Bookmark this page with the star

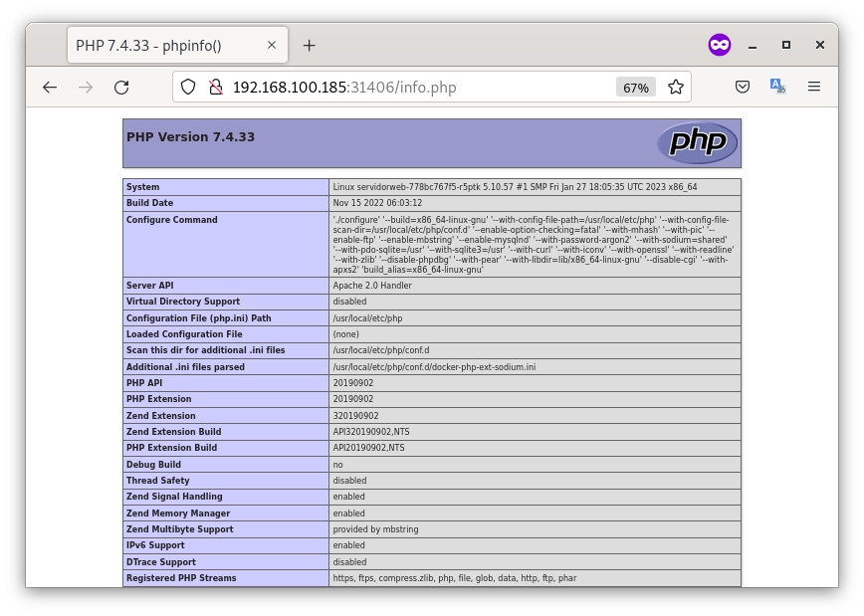click(x=676, y=87)
